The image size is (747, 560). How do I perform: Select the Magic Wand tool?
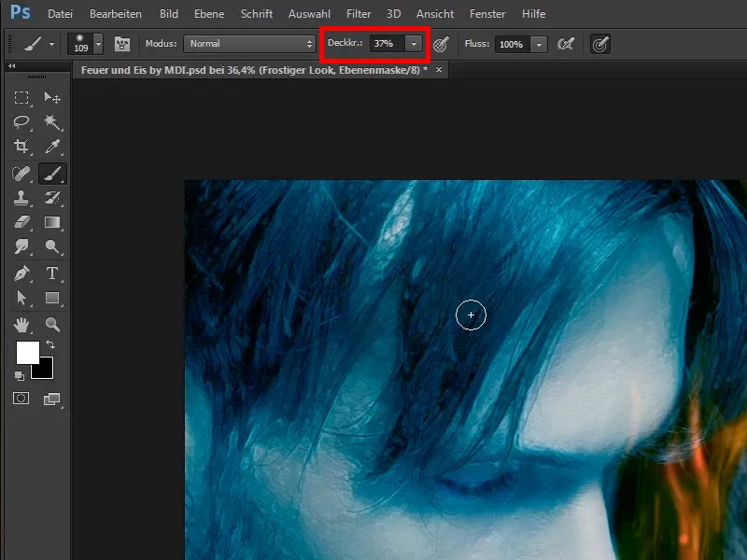(x=52, y=122)
